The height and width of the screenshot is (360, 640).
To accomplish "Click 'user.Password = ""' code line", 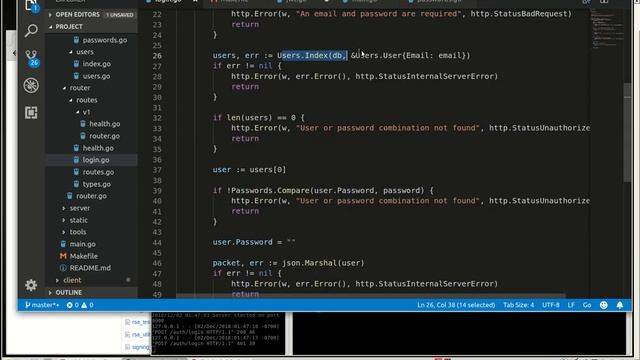I will pos(254,242).
